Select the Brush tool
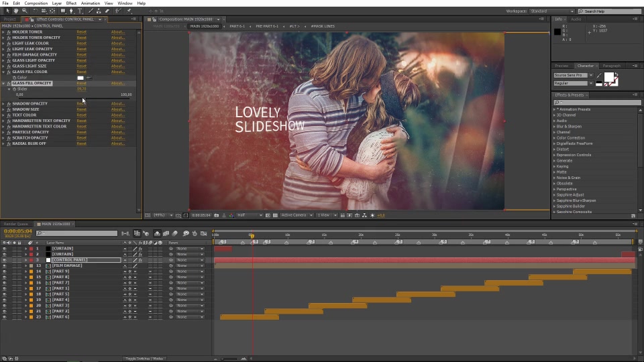The image size is (644, 362). point(91,11)
